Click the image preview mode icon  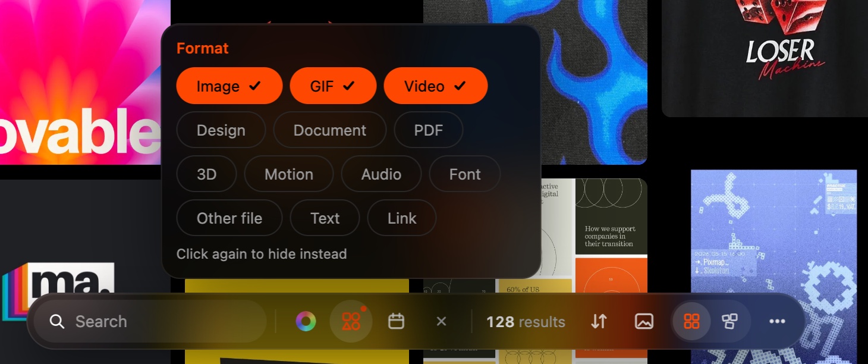point(644,322)
